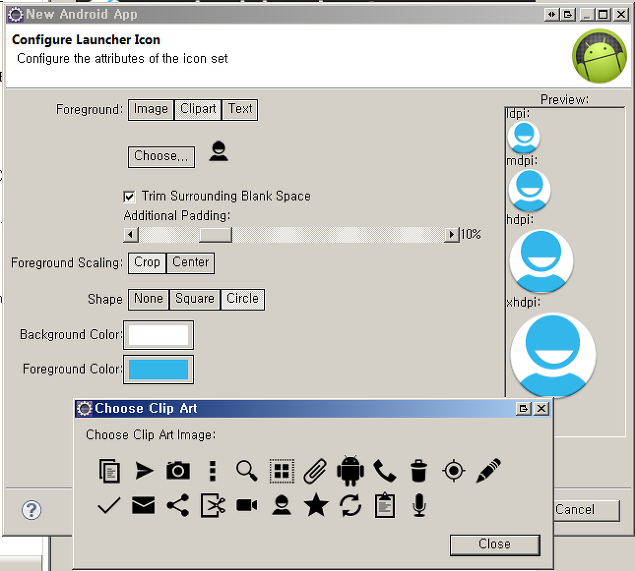This screenshot has width=635, height=571.
Task: Pick the checkmark clip art icon
Action: click(x=109, y=505)
